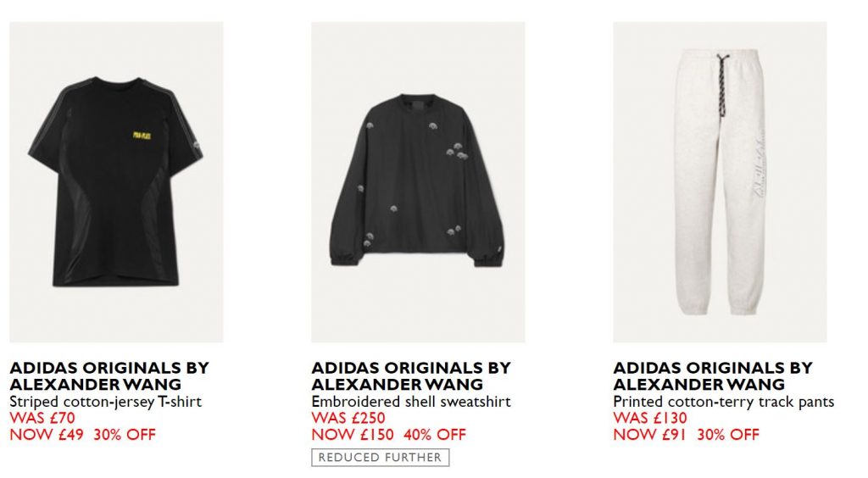Click the WAS £70 original price
Image resolution: width=868 pixels, height=478 pixels.
click(42, 418)
